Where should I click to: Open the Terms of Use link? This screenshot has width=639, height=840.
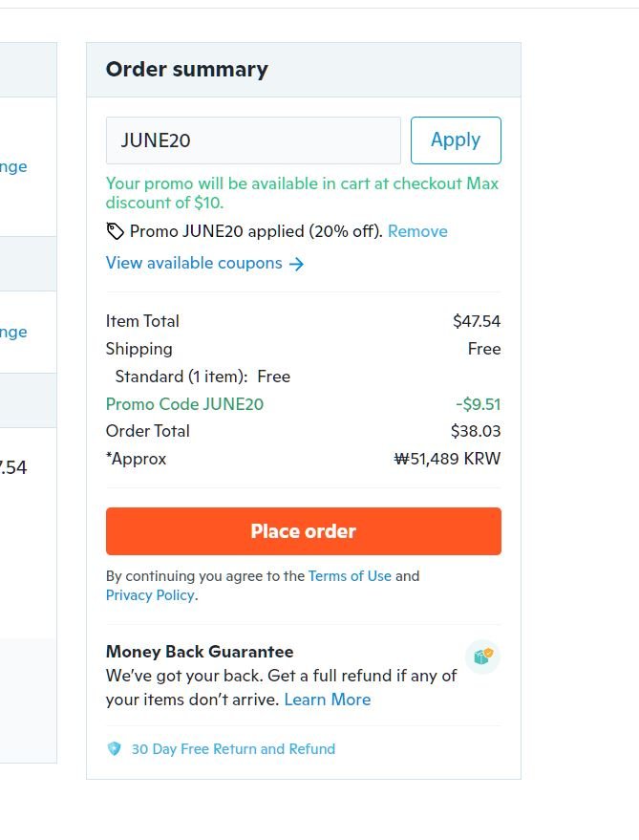click(350, 576)
